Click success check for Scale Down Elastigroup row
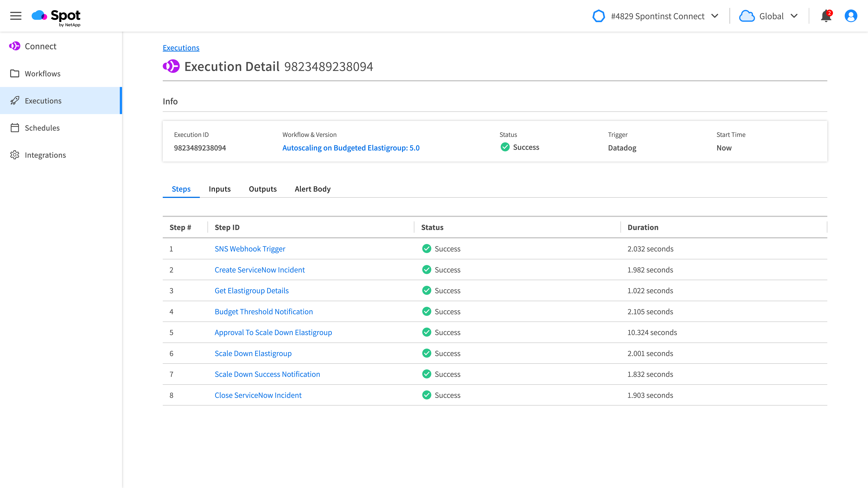Viewport: 868px width, 488px height. pyautogui.click(x=427, y=353)
